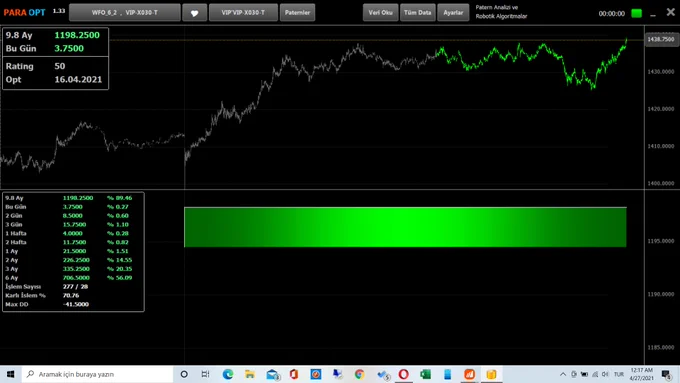Image resolution: width=680 pixels, height=383 pixels.
Task: Select the 1 Ay row in stats table
Action: [69, 251]
